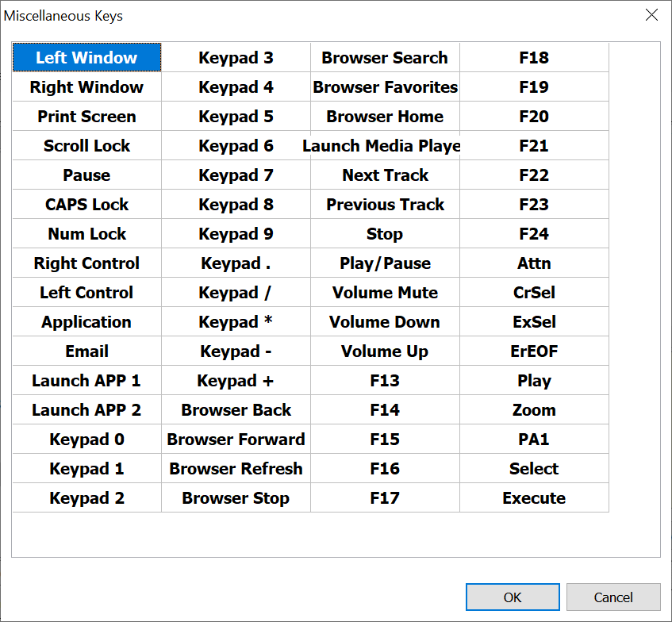The image size is (672, 622).
Task: Pick Browser Back from the list
Action: (236, 410)
